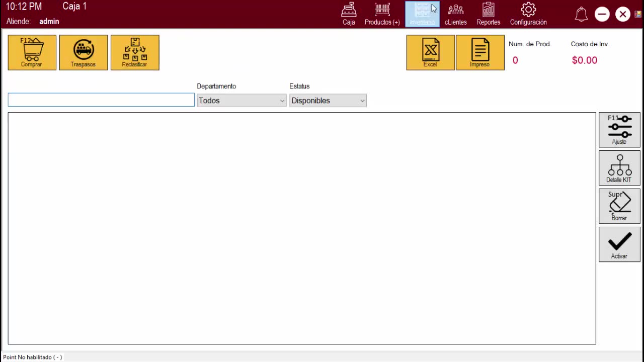Open the Caja register module

(x=349, y=14)
